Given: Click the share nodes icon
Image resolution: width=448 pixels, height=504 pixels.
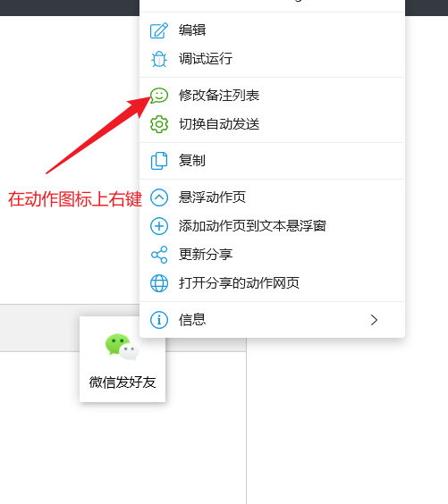Looking at the screenshot, I should 159,255.
